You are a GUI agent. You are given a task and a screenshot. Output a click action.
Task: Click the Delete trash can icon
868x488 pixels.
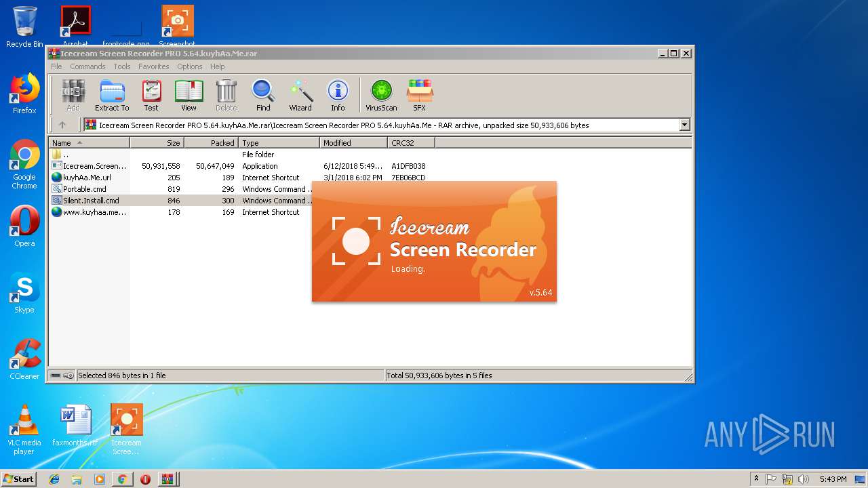click(226, 96)
